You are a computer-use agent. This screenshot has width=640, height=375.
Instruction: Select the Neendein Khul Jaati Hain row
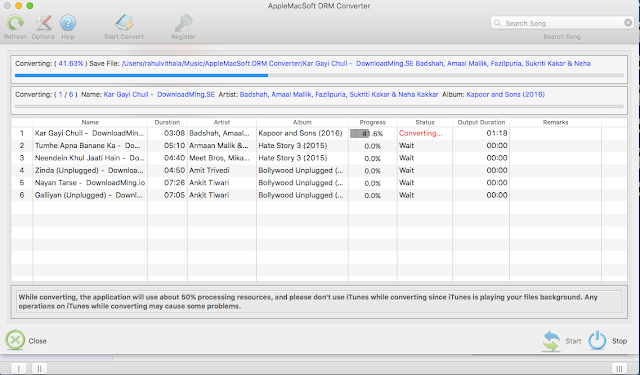(x=319, y=158)
